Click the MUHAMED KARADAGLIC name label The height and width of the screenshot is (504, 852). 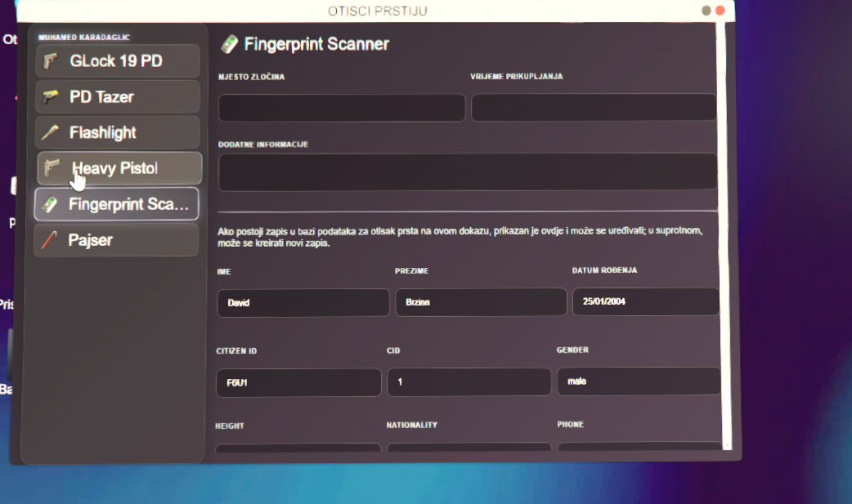84,38
